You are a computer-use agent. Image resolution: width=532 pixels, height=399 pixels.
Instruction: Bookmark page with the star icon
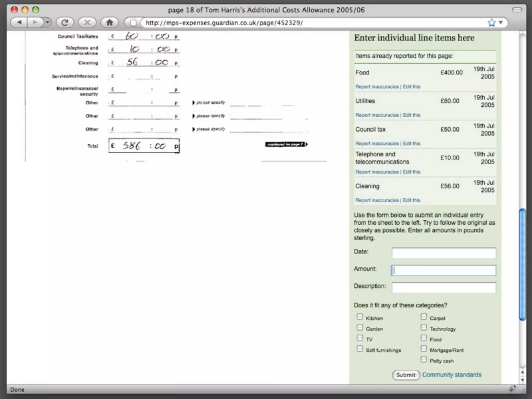[491, 23]
